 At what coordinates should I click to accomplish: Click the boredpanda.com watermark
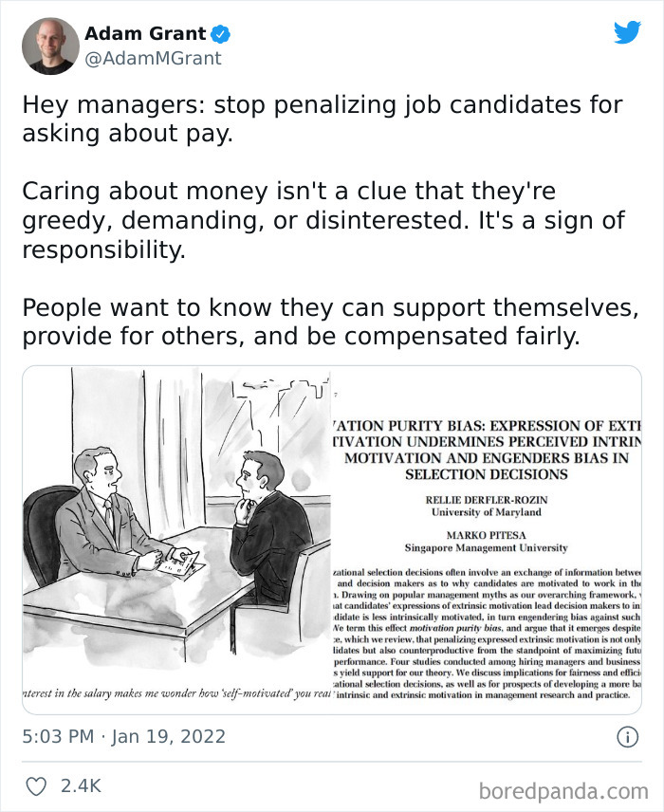(563, 789)
